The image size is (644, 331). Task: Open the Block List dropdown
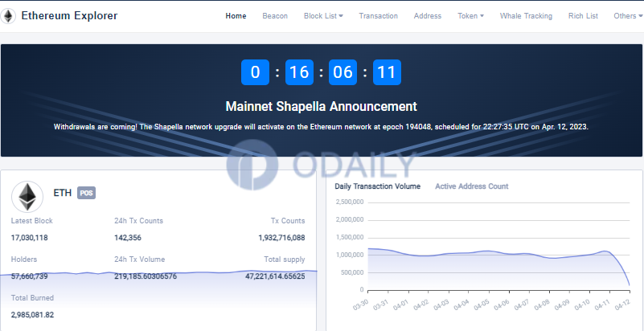coord(323,16)
